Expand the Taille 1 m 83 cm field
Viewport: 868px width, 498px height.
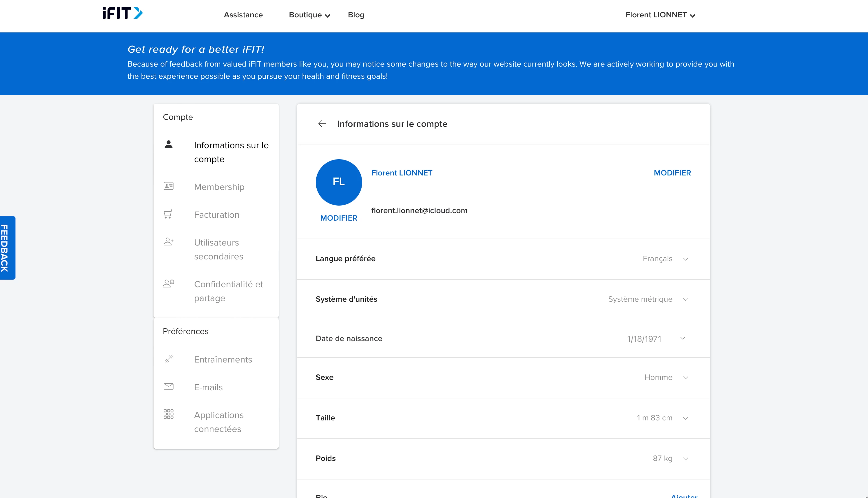(x=662, y=418)
